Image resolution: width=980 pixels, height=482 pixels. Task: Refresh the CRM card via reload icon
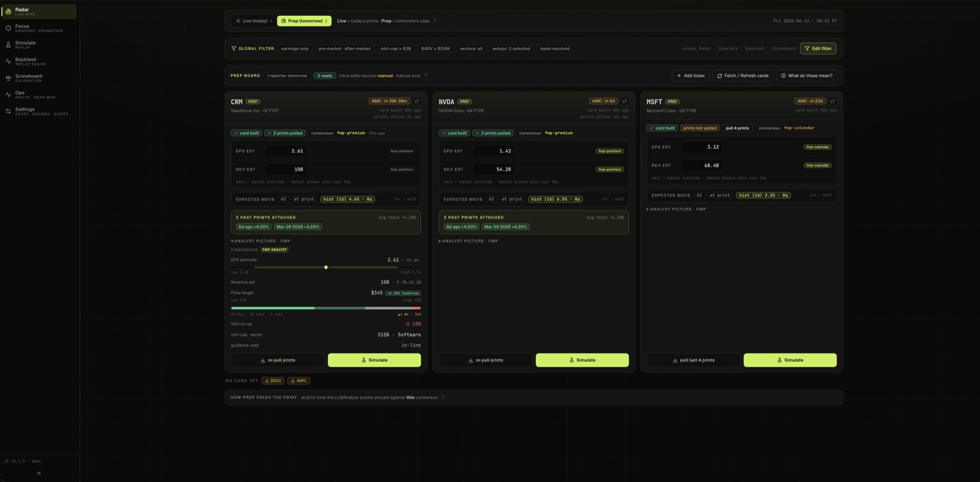[417, 101]
